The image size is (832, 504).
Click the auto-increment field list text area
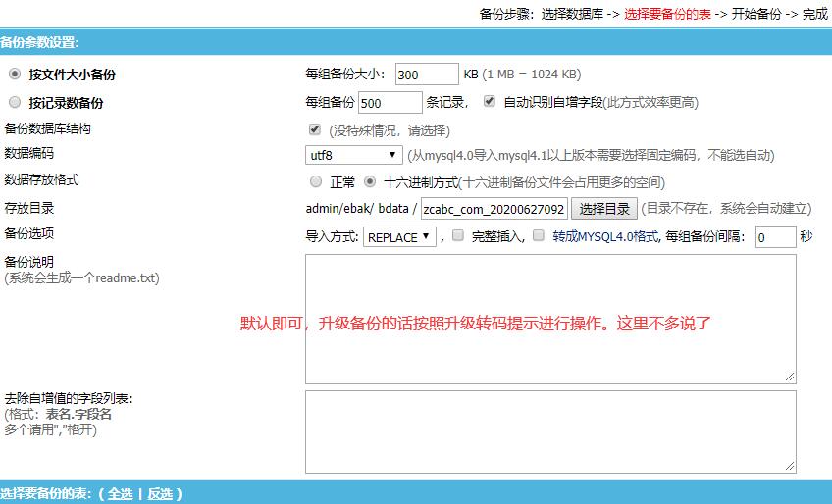[549, 431]
